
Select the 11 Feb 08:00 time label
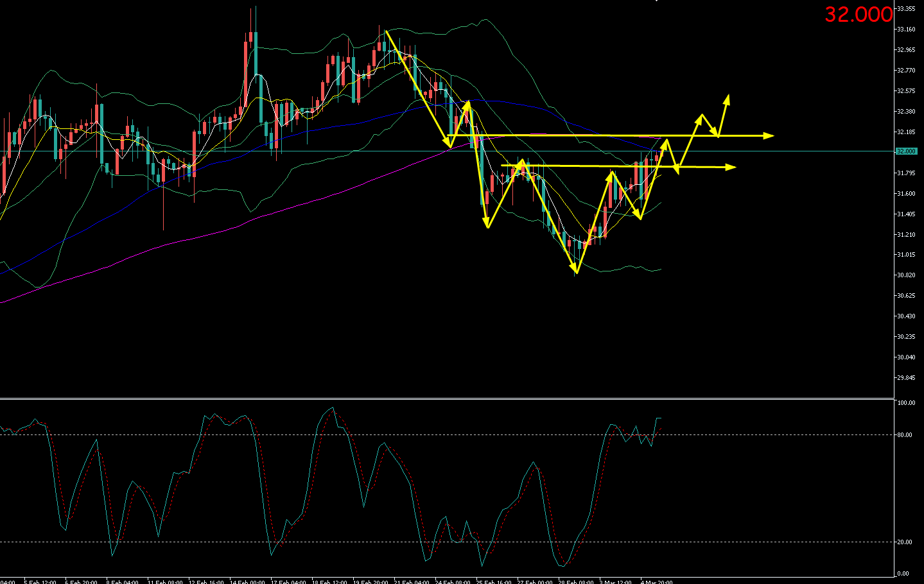pyautogui.click(x=165, y=582)
